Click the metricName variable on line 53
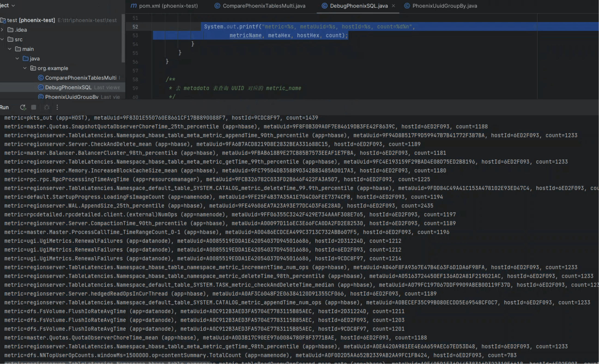 point(245,36)
